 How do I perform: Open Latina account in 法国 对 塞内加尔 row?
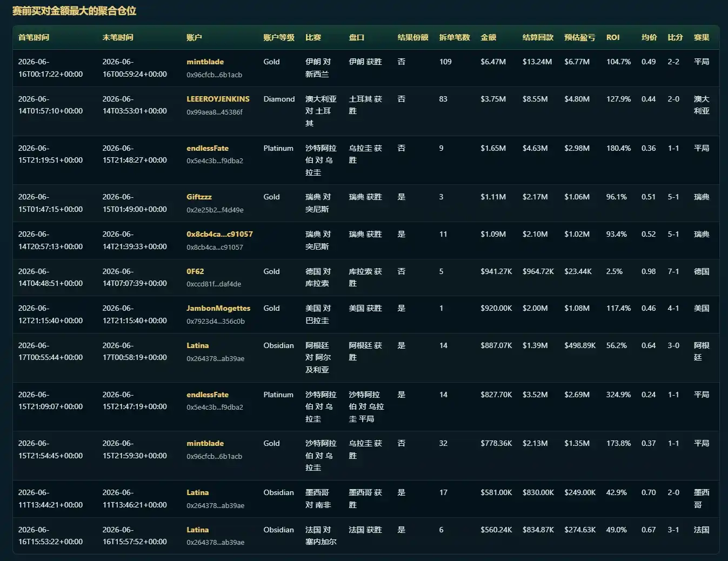coord(197,530)
